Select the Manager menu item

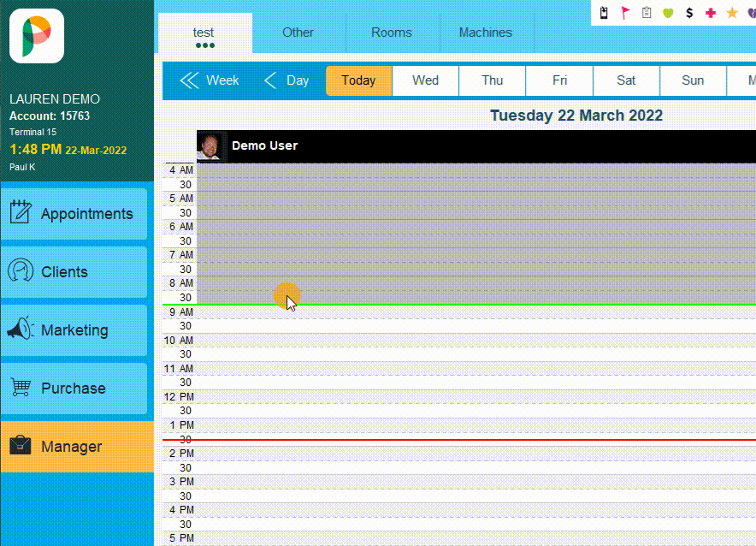74,447
